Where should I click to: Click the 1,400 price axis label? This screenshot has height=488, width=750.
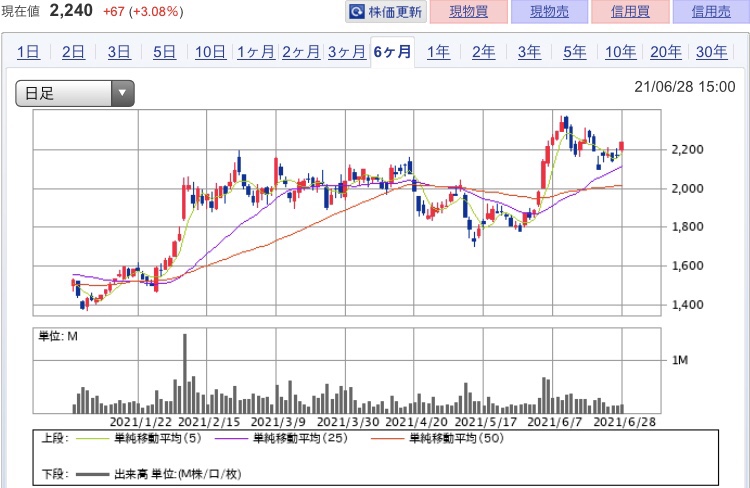tap(687, 304)
